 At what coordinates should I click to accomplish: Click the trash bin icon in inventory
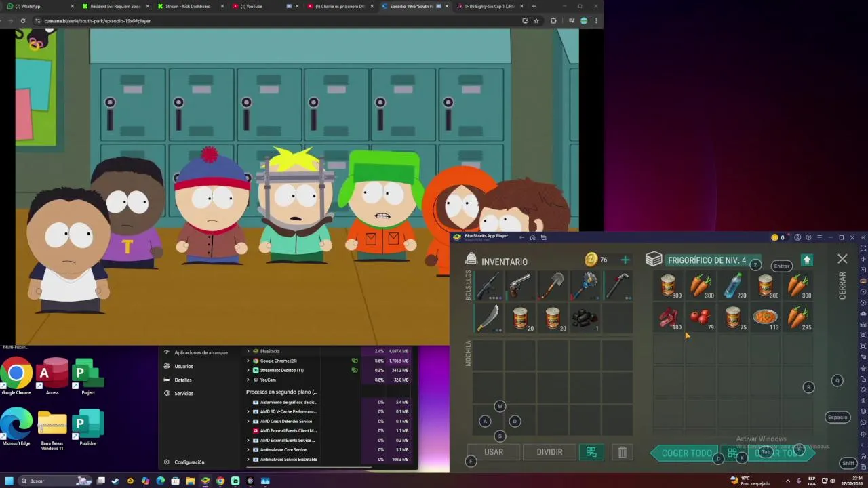[623, 452]
